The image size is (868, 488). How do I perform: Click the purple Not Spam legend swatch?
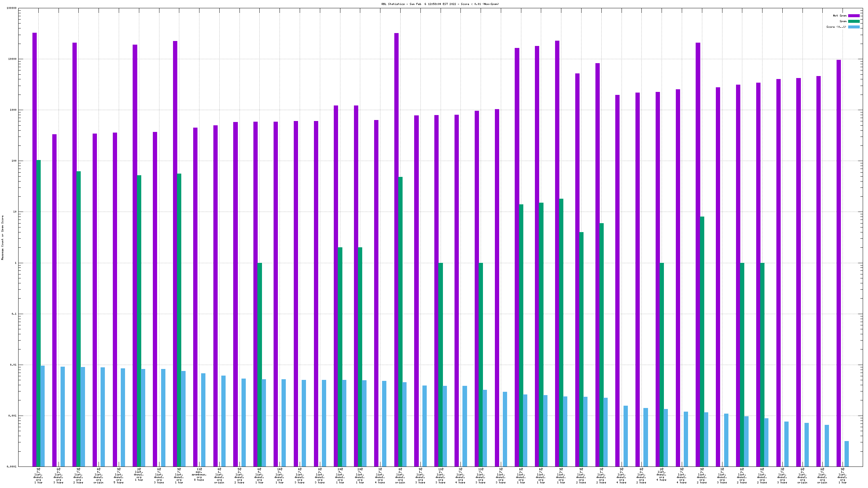point(853,16)
